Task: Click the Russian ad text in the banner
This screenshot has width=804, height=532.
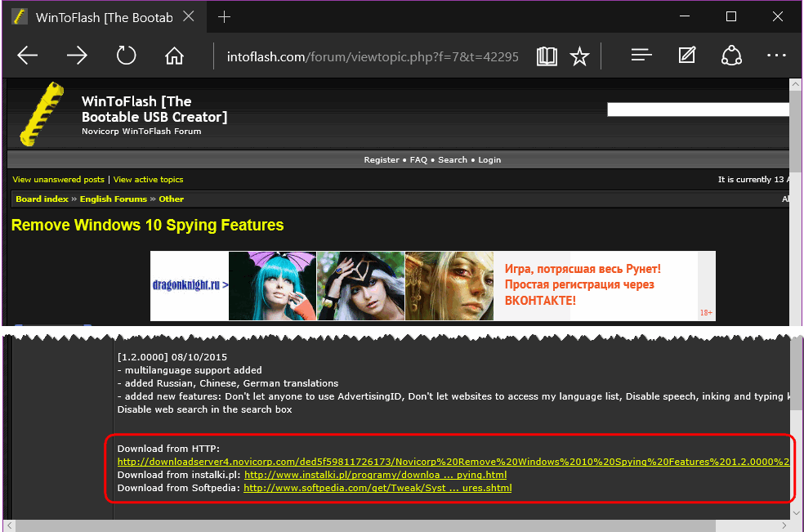Action: 583,284
